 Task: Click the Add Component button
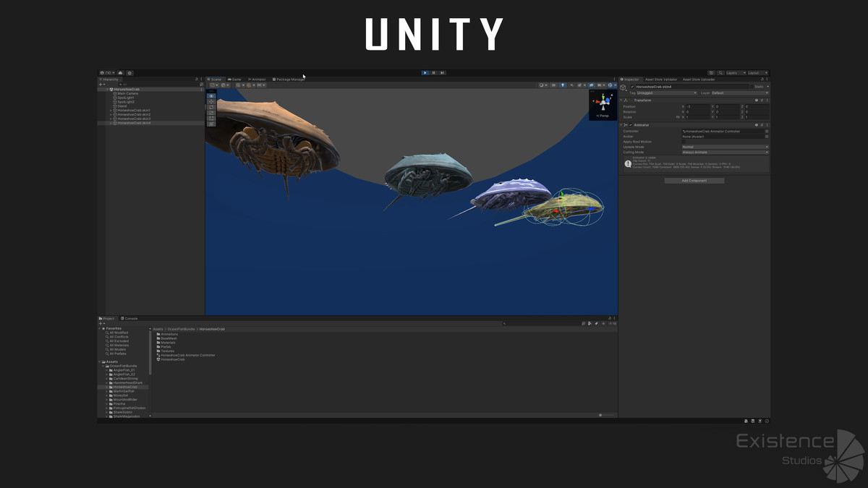click(x=694, y=181)
